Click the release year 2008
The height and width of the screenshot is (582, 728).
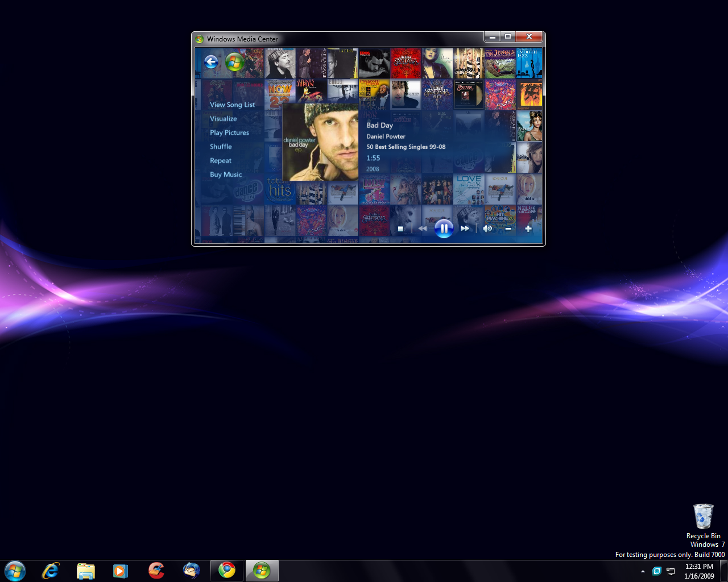pos(373,169)
